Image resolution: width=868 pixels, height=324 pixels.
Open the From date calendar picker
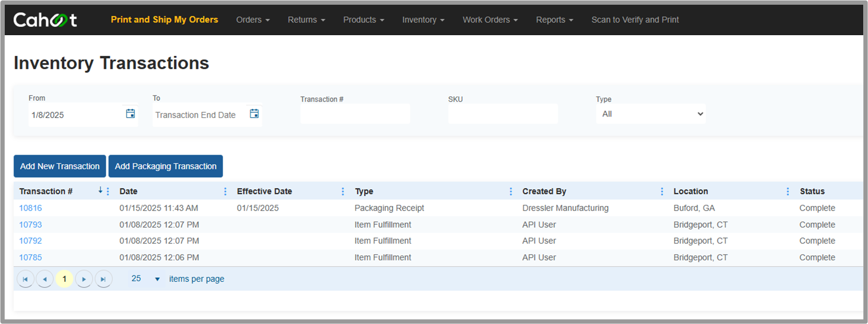(x=131, y=114)
